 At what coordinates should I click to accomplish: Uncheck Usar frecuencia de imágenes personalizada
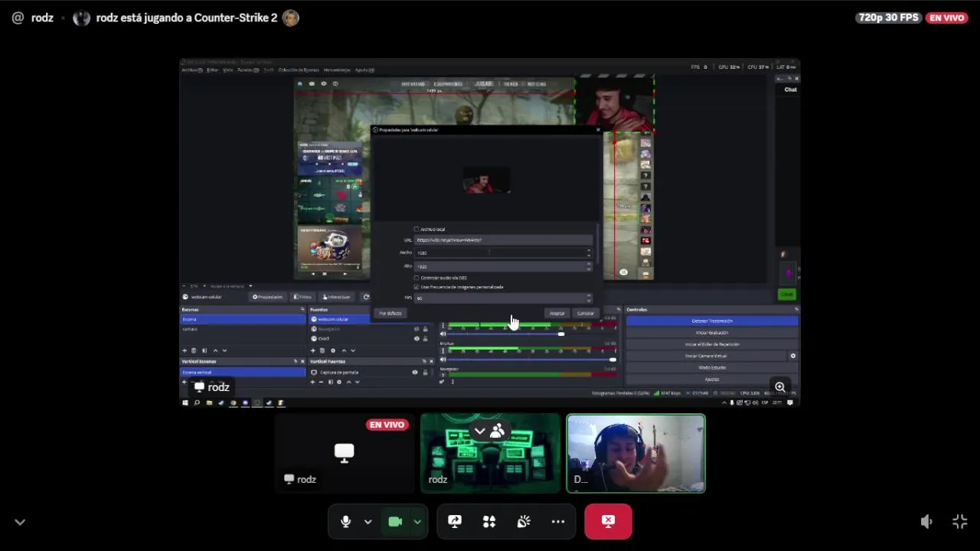click(x=416, y=287)
